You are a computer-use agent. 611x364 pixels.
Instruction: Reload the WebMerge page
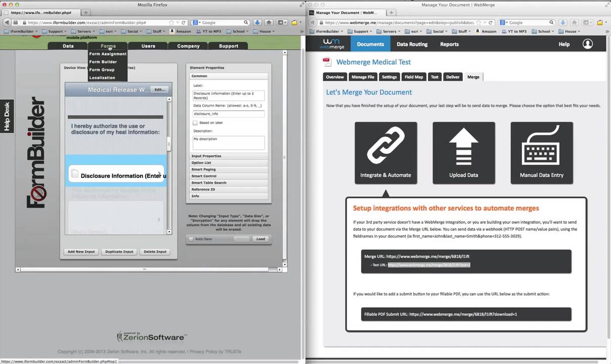click(490, 22)
